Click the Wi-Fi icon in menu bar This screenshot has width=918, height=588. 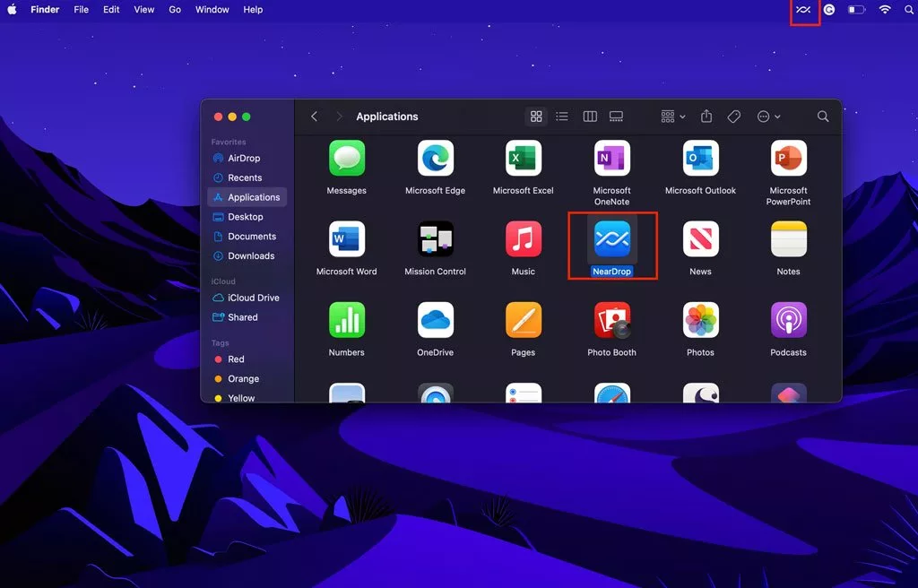(x=884, y=10)
